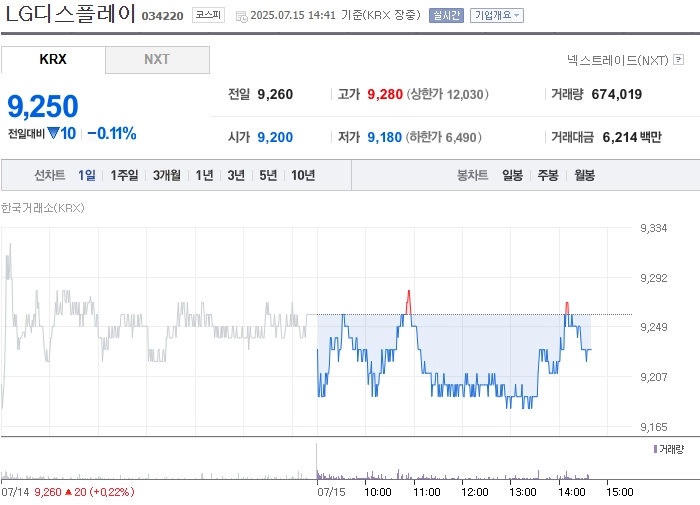Show the 일봉 candlestick chart
This screenshot has width=700, height=505.
[x=512, y=175]
